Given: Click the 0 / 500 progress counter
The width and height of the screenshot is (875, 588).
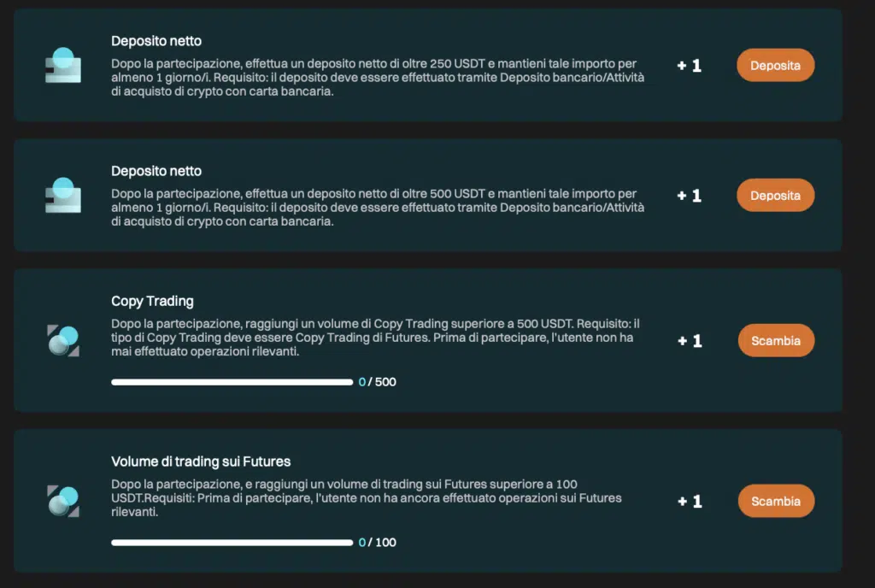Looking at the screenshot, I should [377, 382].
